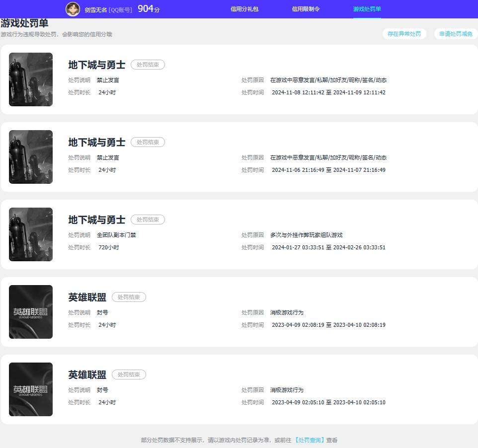Click 恶意发言 reason on 2024-11-06 record

coord(328,157)
